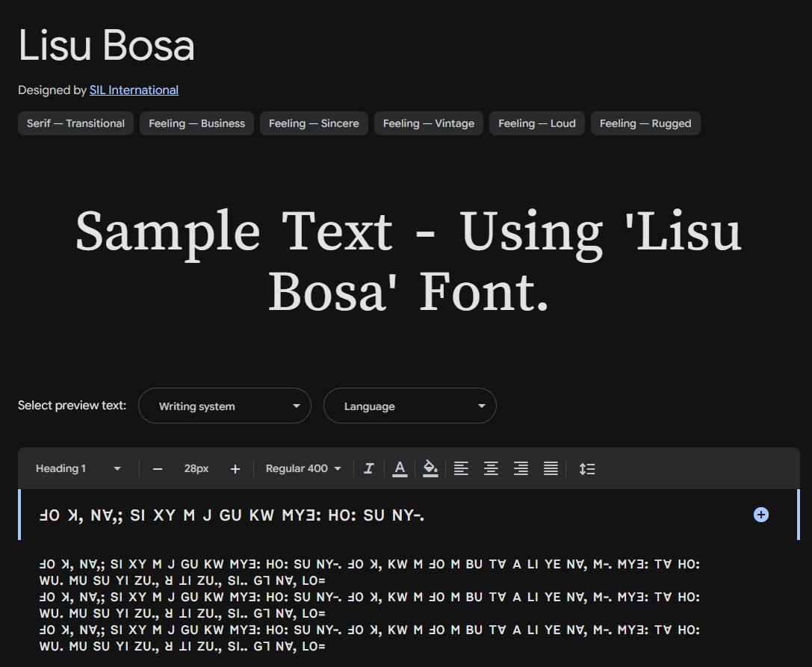Select the Feeling — Loud tag

point(537,123)
